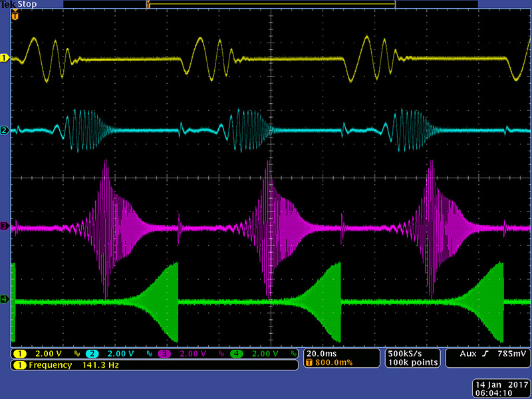Select the channel 4 green ground marker
The width and height of the screenshot is (532, 399).
click(4, 300)
